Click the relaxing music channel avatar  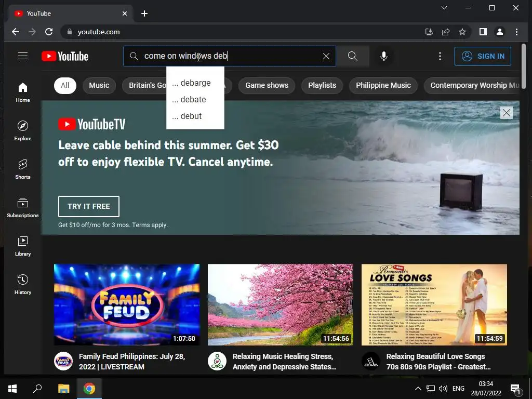217,362
